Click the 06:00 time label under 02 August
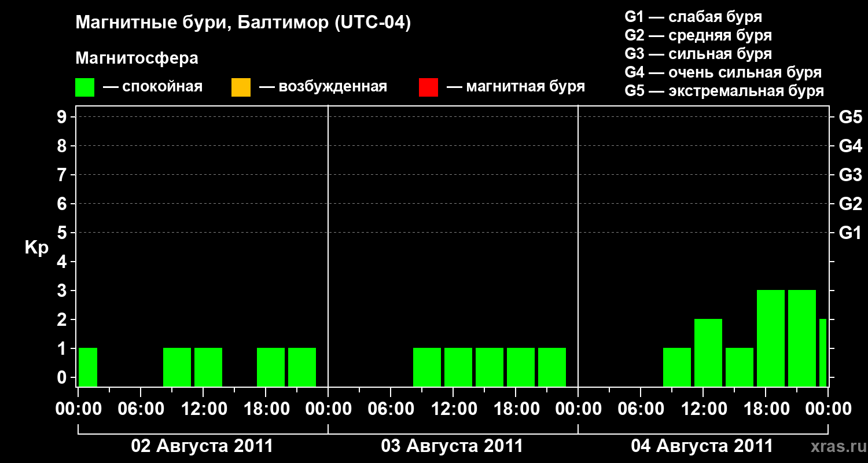The image size is (868, 463). click(x=141, y=409)
